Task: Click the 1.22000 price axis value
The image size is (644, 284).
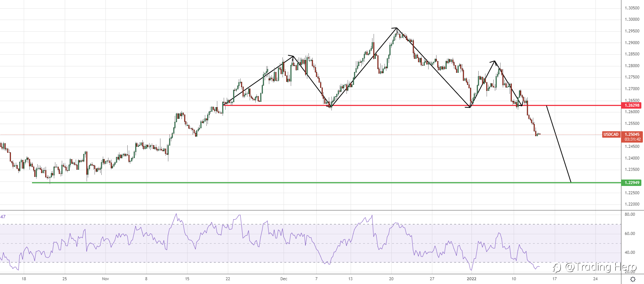Action: [x=632, y=204]
